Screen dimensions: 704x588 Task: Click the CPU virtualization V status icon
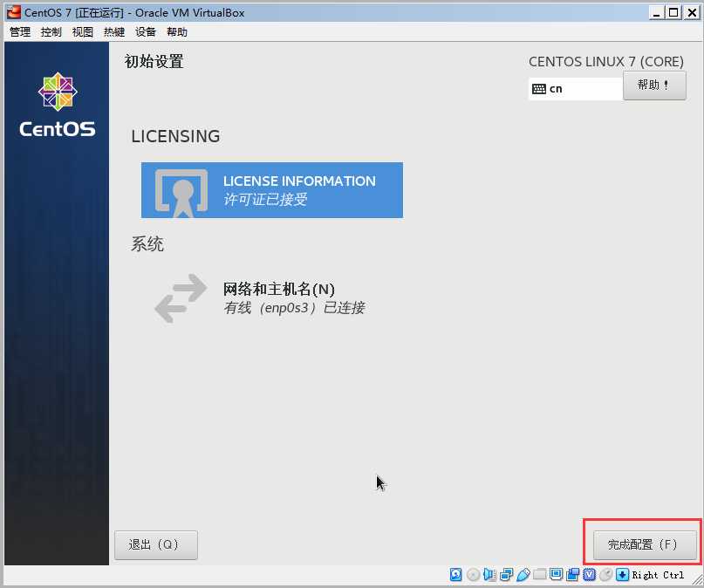(x=589, y=575)
